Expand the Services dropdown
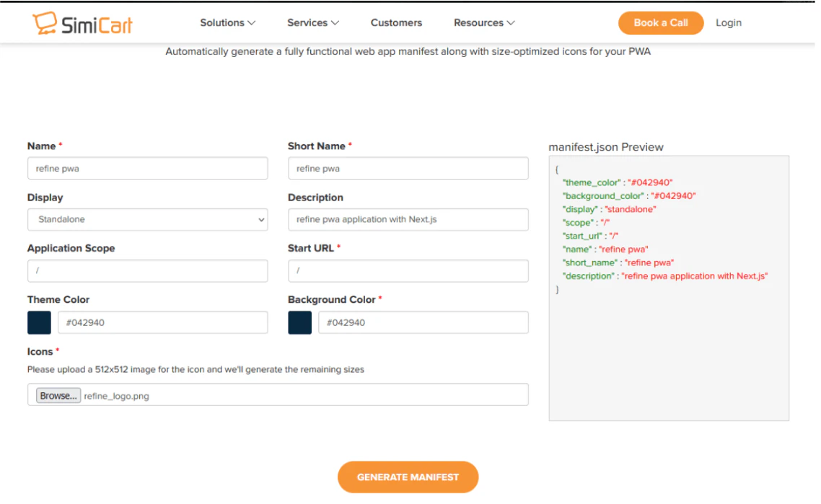The height and width of the screenshot is (504, 821). 312,22
